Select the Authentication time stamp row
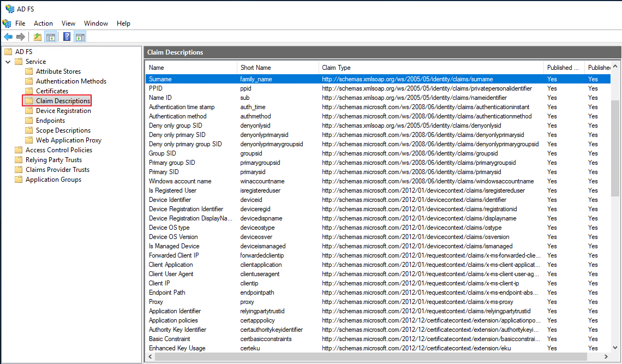The height and width of the screenshot is (364, 622). click(x=378, y=107)
